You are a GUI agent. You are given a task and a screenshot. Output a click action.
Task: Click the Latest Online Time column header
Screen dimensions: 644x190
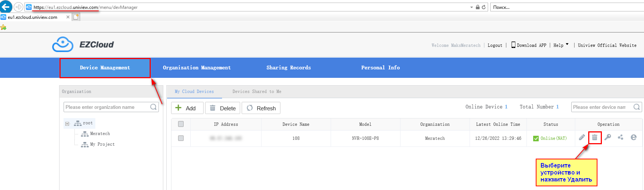tap(498, 124)
